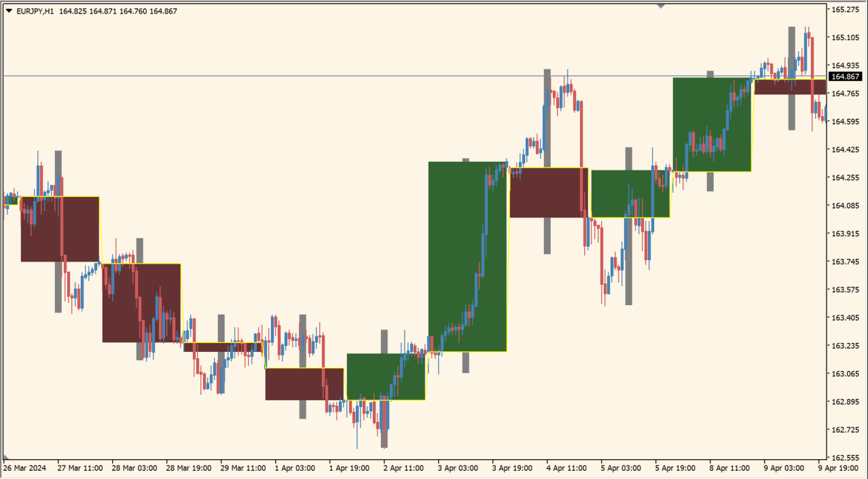Click the 1 Apr 19:00 time label
The width and height of the screenshot is (868, 479).
[351, 468]
